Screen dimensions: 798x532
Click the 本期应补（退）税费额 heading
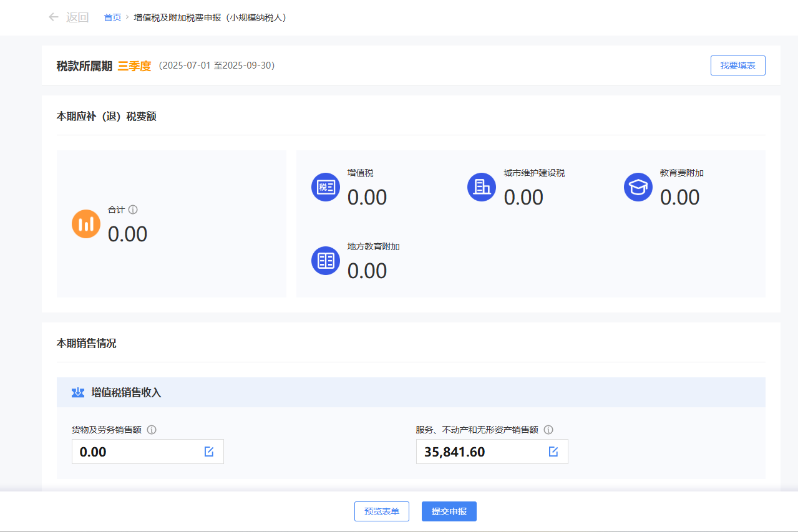pyautogui.click(x=106, y=117)
